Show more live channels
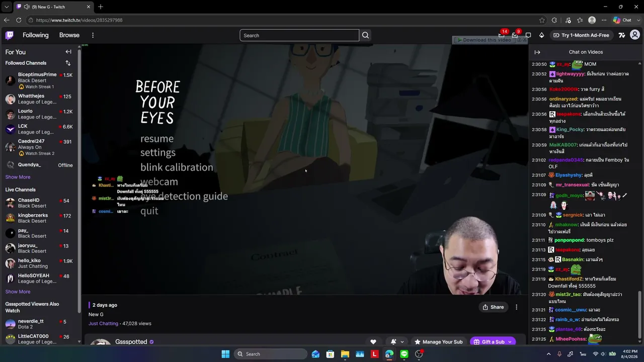This screenshot has height=362, width=644. tap(18, 292)
